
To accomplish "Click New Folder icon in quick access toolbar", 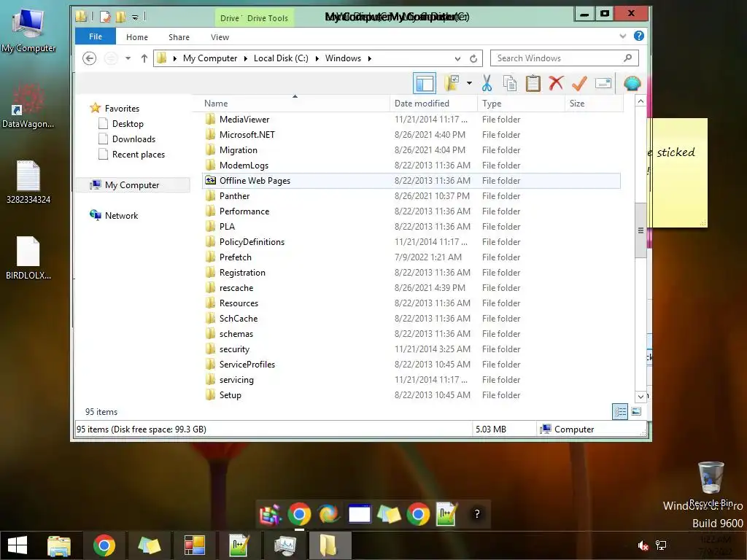I will [120, 17].
